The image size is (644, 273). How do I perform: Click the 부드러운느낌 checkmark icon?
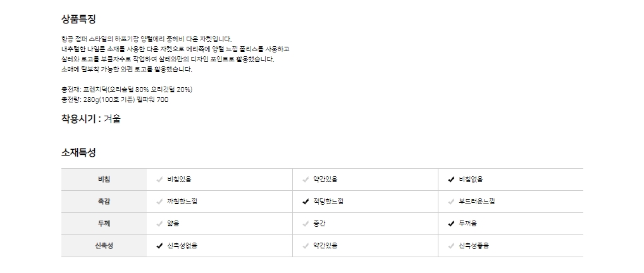[x=451, y=202]
